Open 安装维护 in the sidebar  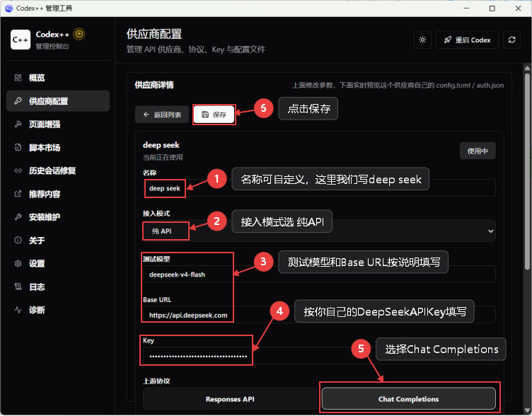click(58, 217)
